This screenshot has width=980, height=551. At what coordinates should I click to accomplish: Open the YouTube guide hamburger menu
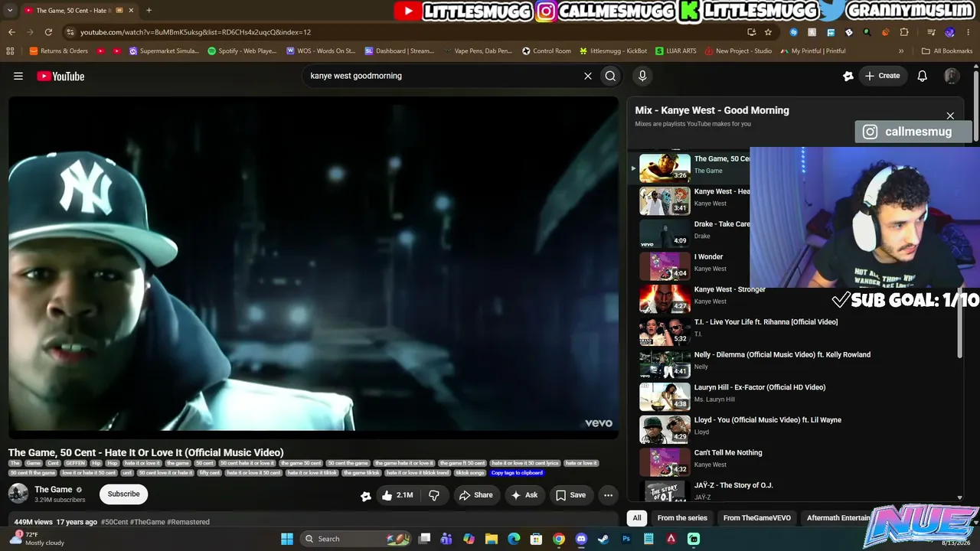(18, 76)
